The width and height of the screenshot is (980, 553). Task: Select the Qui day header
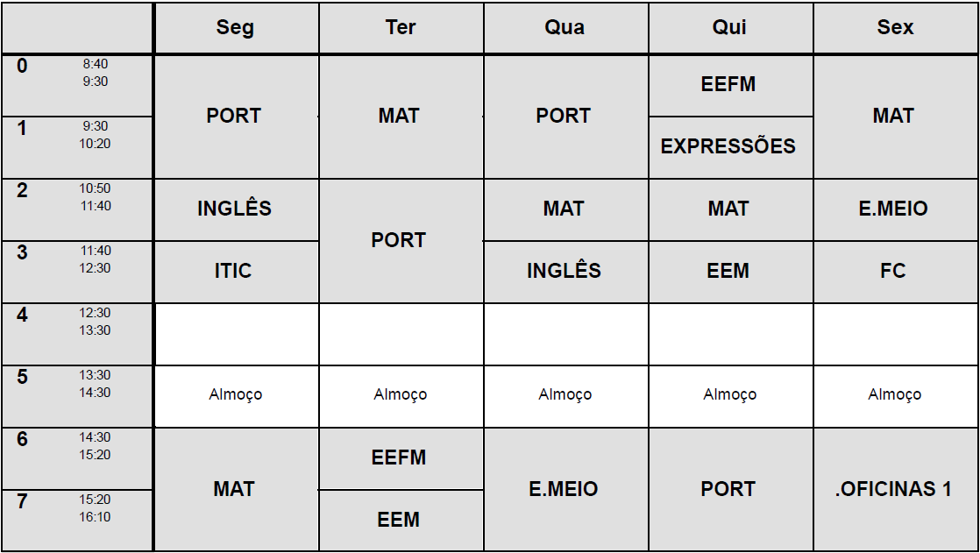click(x=729, y=28)
